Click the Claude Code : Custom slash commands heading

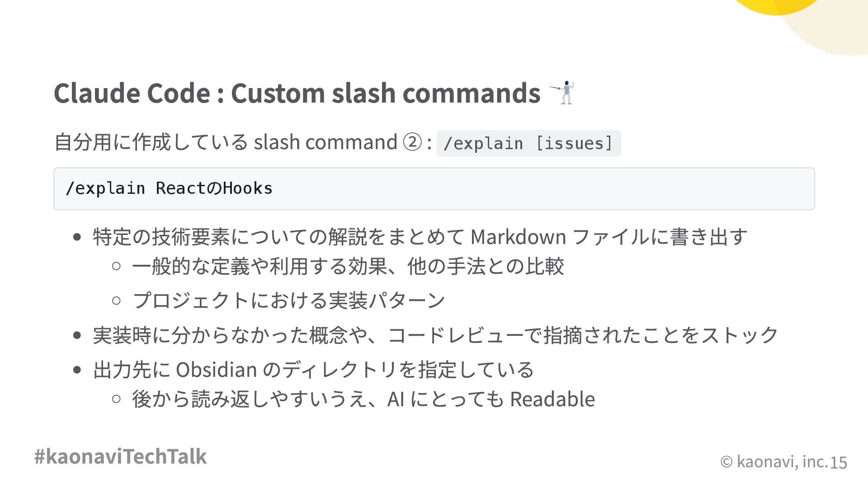point(297,93)
